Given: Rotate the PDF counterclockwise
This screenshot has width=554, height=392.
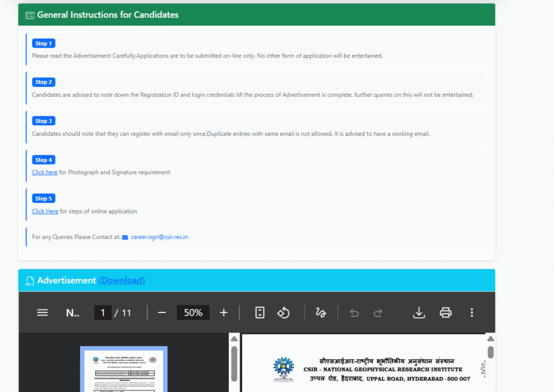Looking at the screenshot, I should (x=284, y=313).
